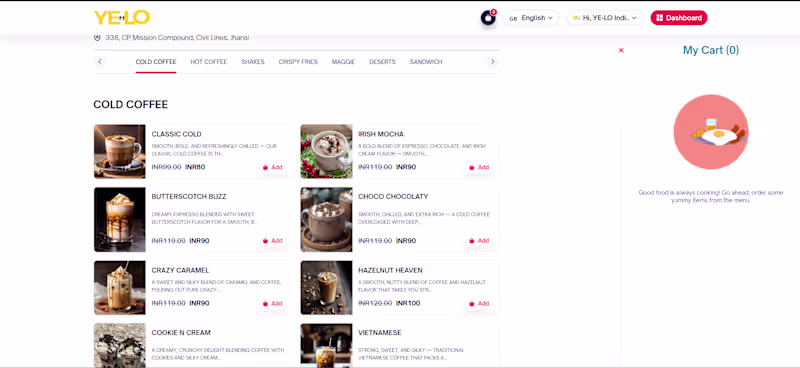Click the My Cart (0) heading
The width and height of the screenshot is (800, 368).
pyautogui.click(x=711, y=50)
